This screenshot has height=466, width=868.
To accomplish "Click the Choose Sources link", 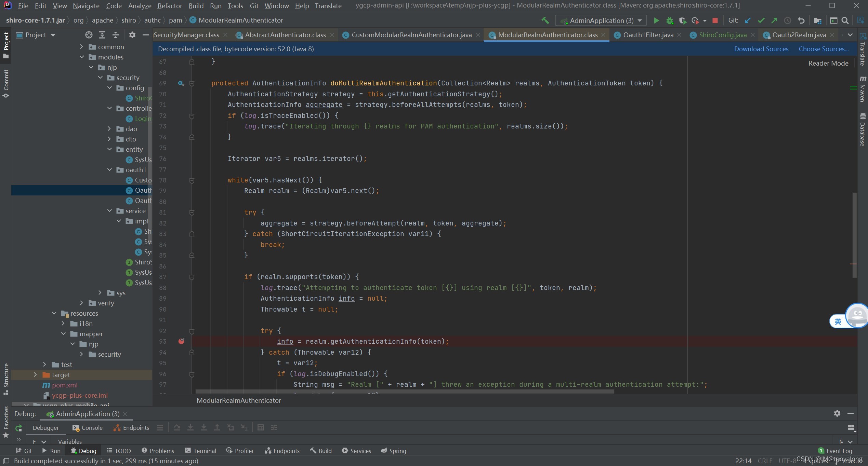I will (824, 49).
